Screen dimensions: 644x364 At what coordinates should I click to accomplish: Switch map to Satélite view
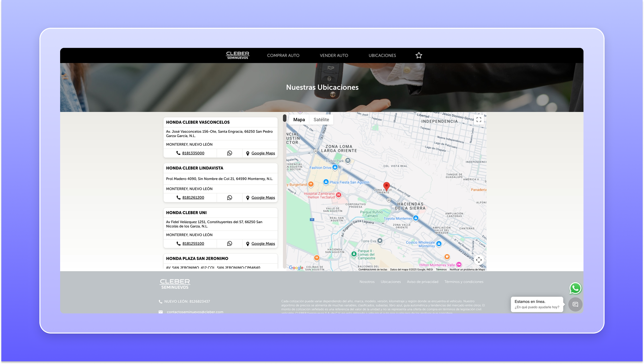click(x=321, y=120)
